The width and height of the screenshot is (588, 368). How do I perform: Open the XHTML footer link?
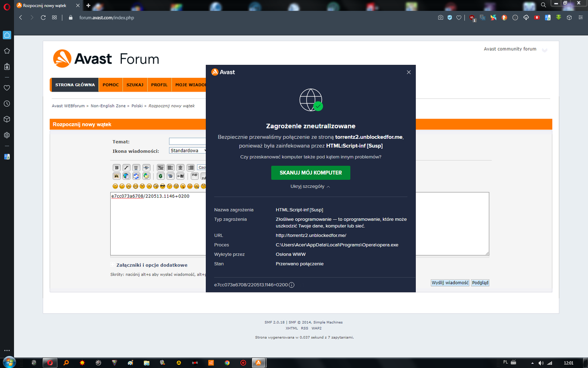coord(292,328)
